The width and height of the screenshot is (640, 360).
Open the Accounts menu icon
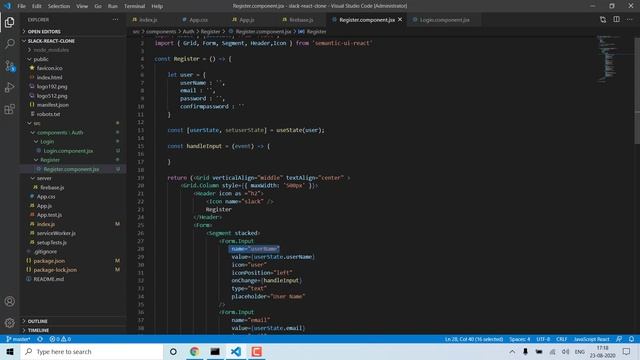coord(9,302)
